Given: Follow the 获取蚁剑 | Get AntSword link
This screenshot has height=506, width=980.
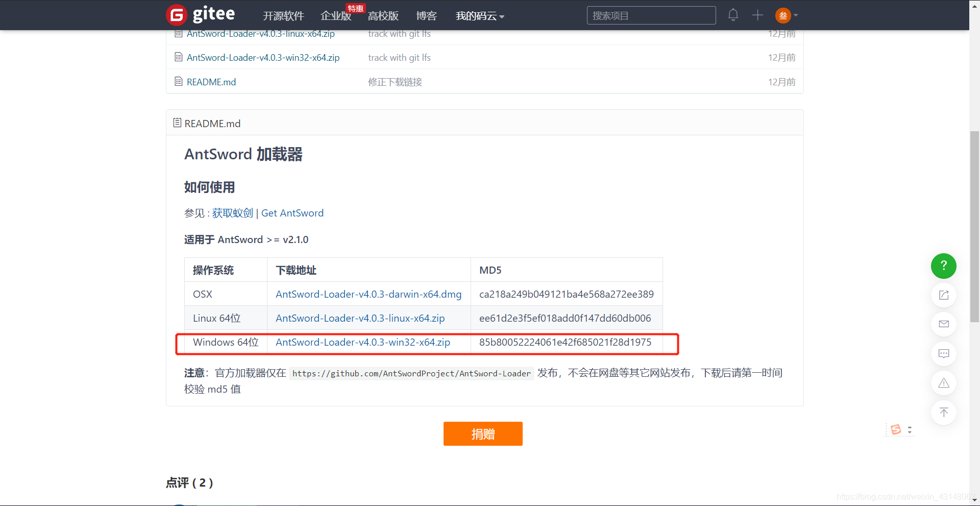Looking at the screenshot, I should [x=268, y=213].
